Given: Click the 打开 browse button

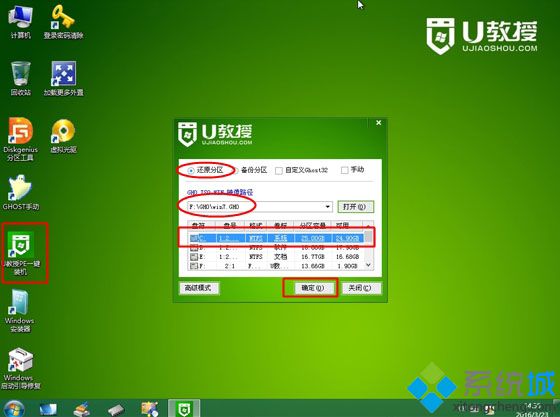Looking at the screenshot, I should click(x=355, y=207).
